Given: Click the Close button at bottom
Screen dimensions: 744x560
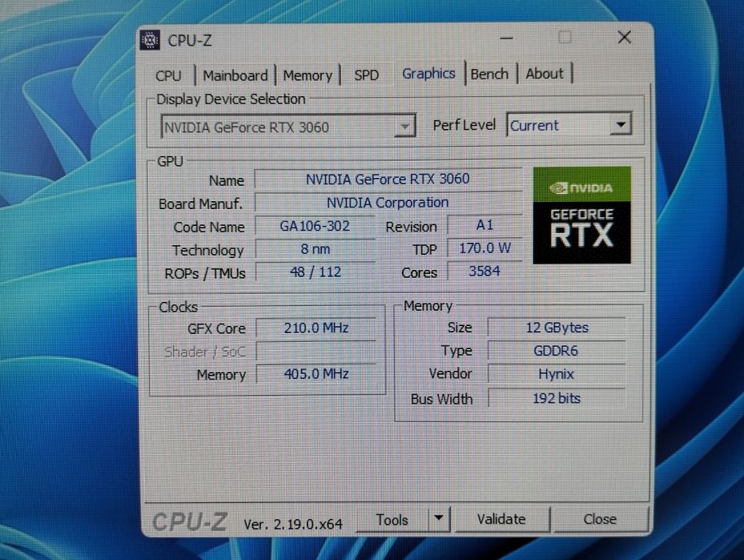Looking at the screenshot, I should [600, 519].
